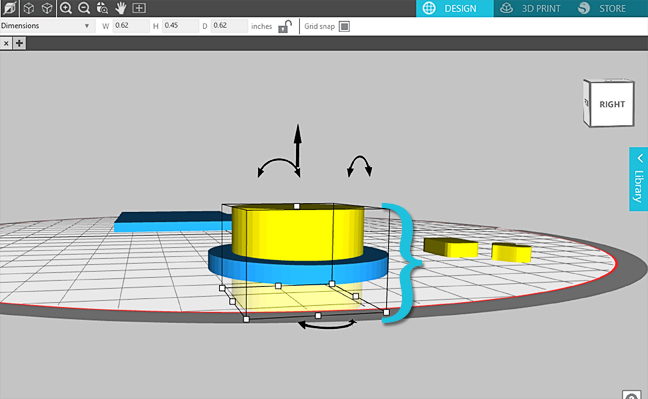This screenshot has width=648, height=399.
Task: Switch to the DESIGN tab
Action: coord(455,8)
